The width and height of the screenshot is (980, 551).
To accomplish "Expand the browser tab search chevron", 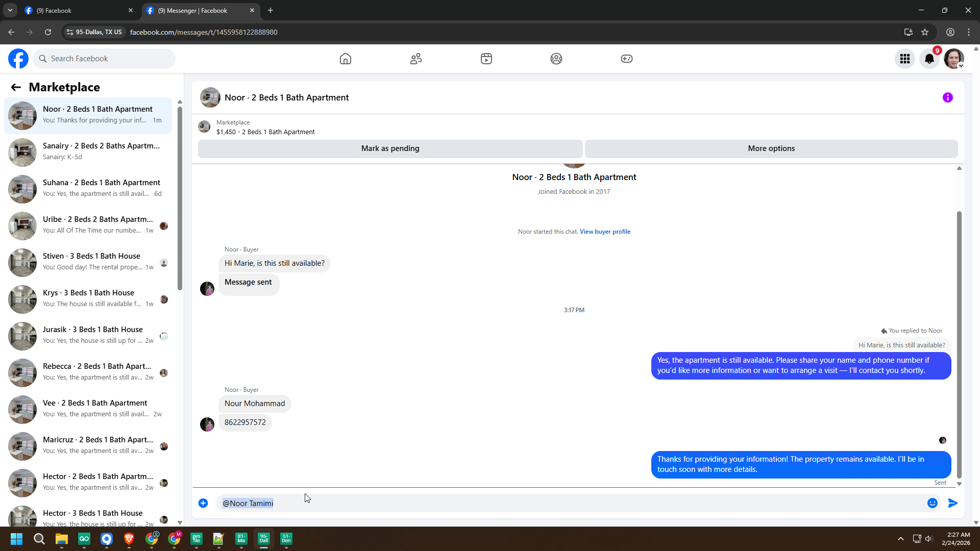I will 10,10.
